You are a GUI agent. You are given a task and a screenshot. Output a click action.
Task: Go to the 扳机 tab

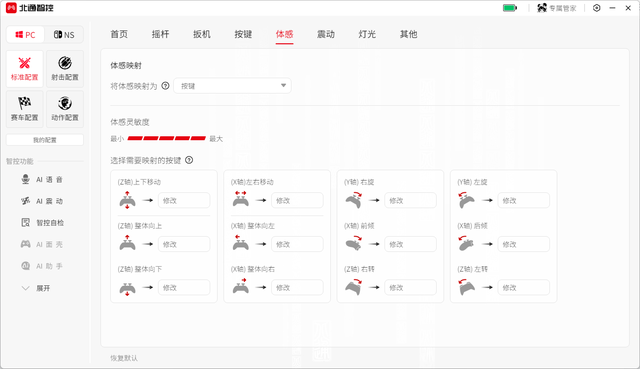pos(202,34)
